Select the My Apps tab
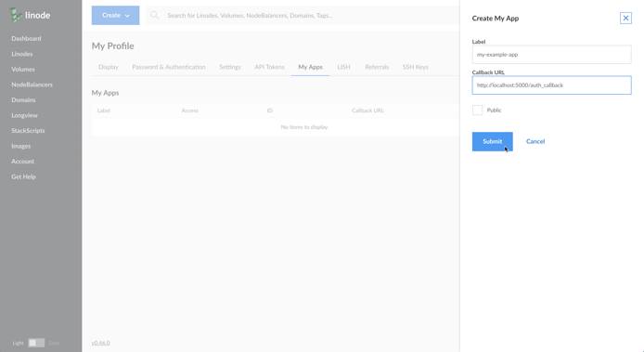The height and width of the screenshot is (352, 644). 311,67
